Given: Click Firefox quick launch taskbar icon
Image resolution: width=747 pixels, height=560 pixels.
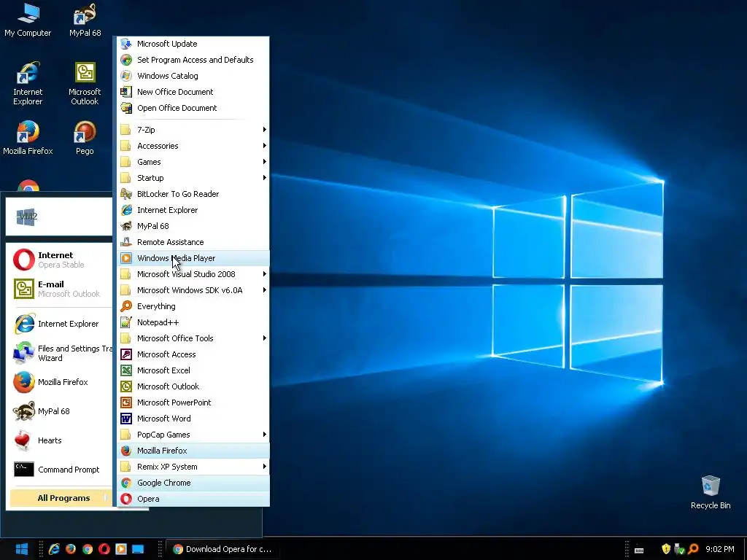Looking at the screenshot, I should click(x=71, y=549).
